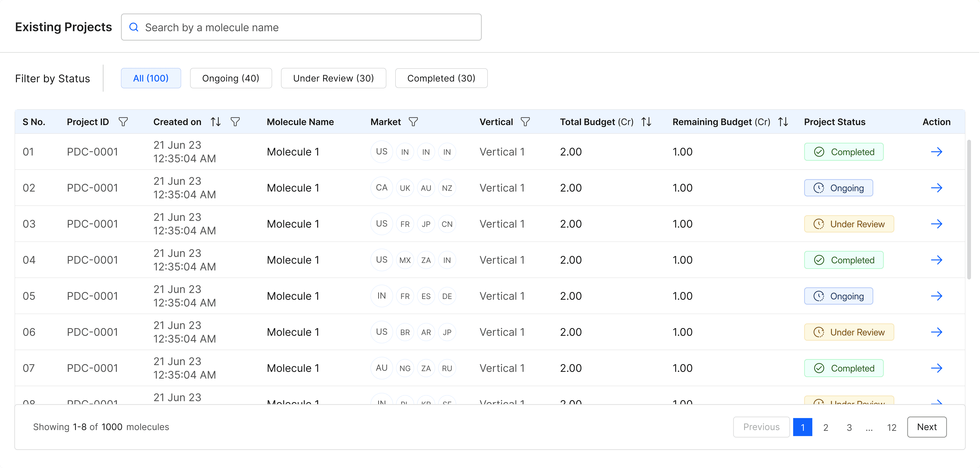980x468 pixels.
Task: Open the Vertical column filter icon
Action: point(525,122)
